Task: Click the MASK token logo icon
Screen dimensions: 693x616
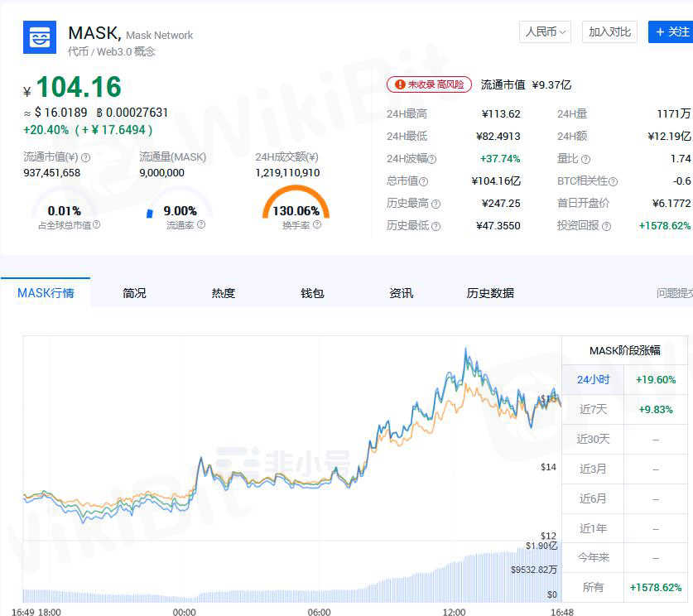Action: coord(40,38)
